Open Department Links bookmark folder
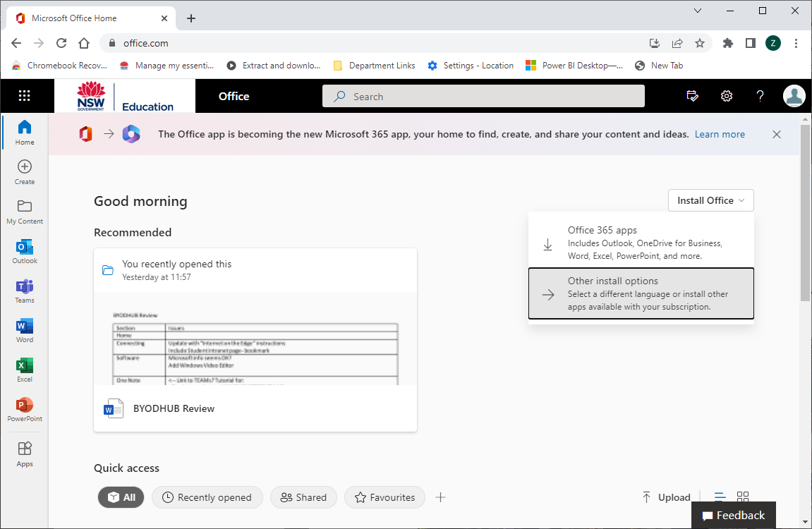The height and width of the screenshot is (529, 812). click(374, 65)
